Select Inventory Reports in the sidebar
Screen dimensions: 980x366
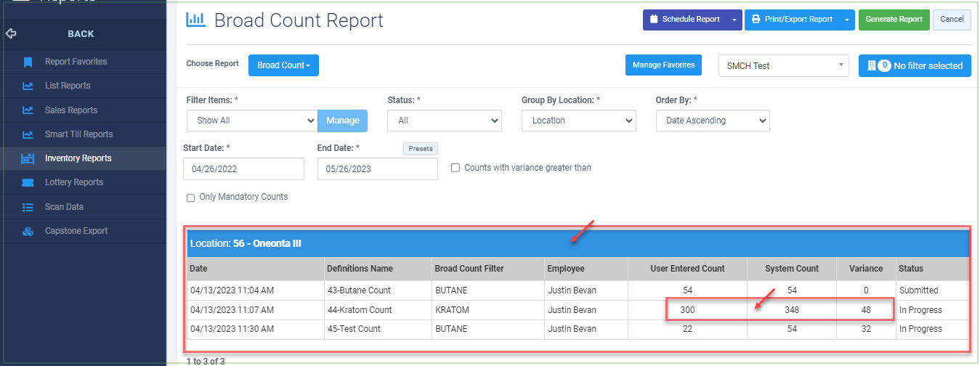(78, 158)
